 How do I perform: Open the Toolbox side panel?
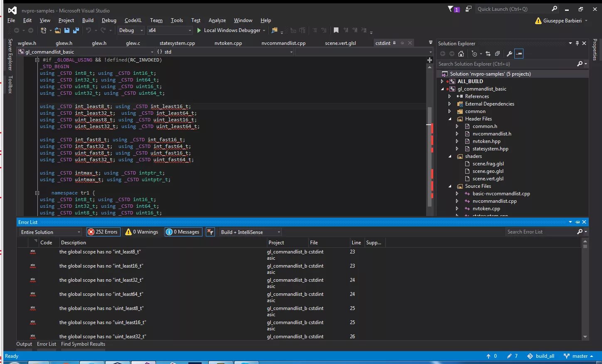10,84
